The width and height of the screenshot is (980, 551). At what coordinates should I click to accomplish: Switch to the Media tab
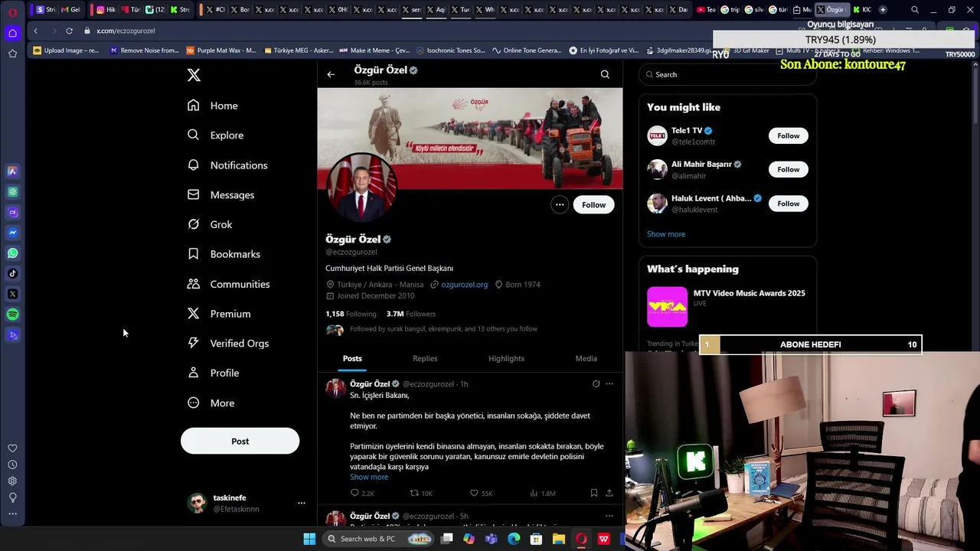pyautogui.click(x=586, y=358)
